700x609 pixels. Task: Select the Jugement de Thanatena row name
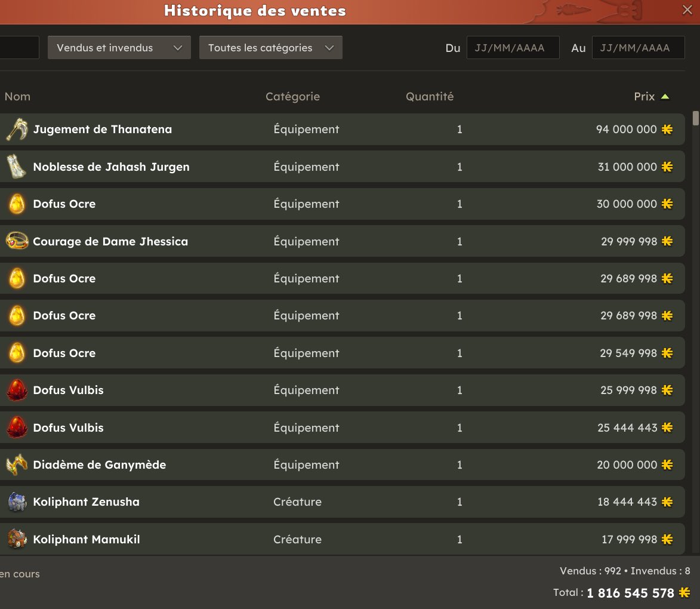[102, 130]
